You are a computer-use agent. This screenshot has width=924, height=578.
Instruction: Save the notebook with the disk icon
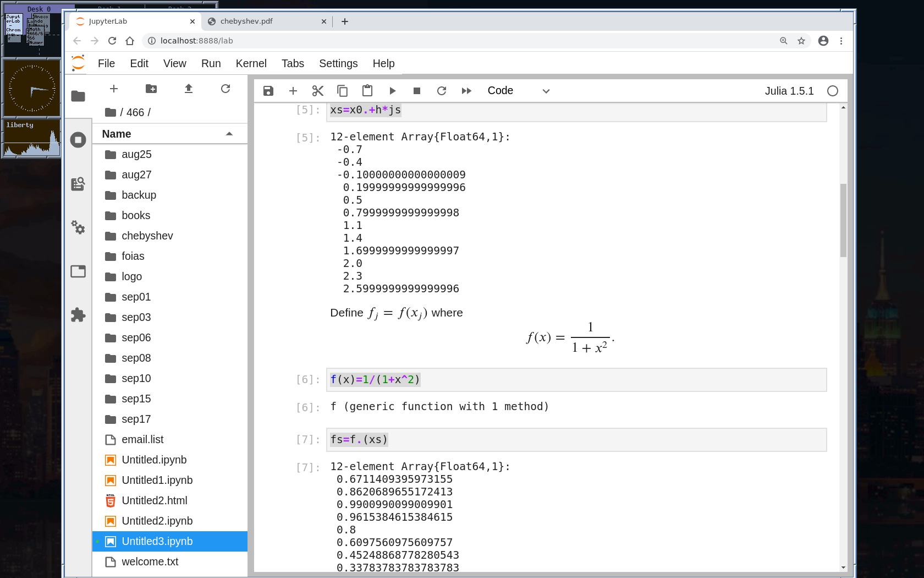[268, 91]
